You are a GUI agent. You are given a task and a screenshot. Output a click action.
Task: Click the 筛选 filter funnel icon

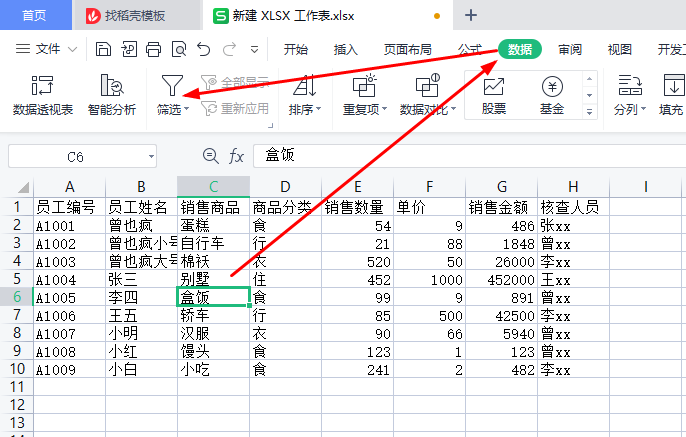click(x=172, y=85)
